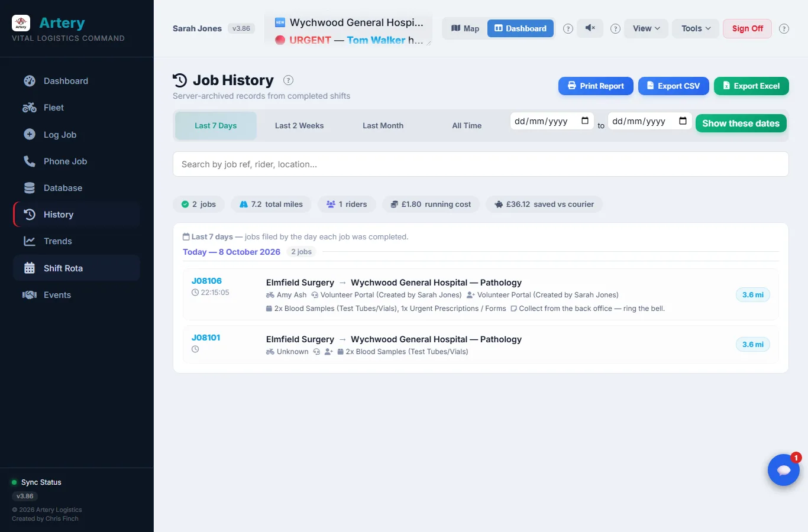Image resolution: width=808 pixels, height=532 pixels.
Task: Select the All Time tab
Action: coord(467,126)
